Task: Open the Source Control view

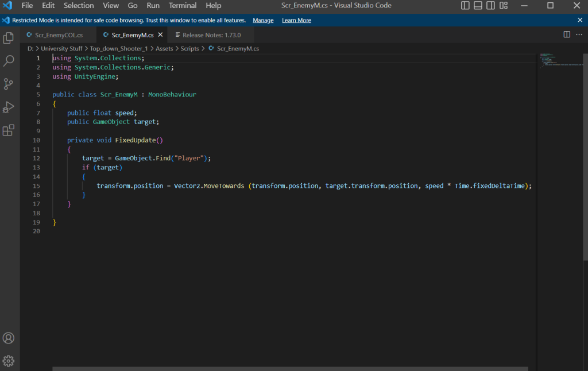Action: (x=9, y=84)
